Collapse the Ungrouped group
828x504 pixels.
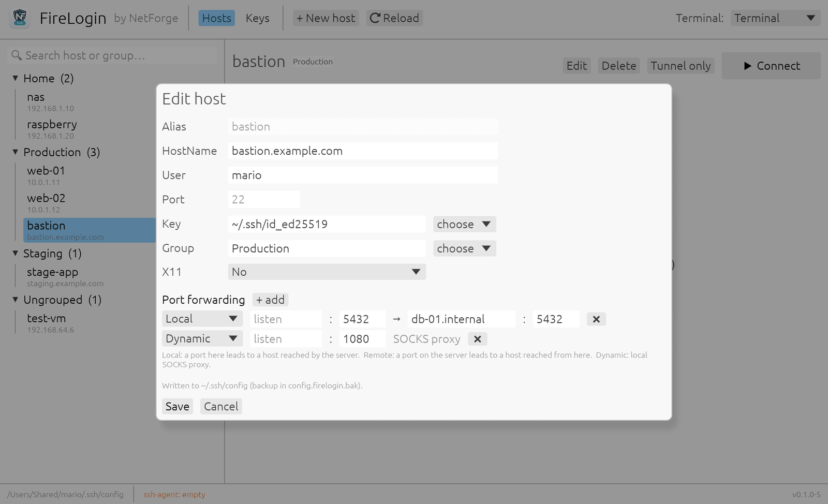point(16,300)
